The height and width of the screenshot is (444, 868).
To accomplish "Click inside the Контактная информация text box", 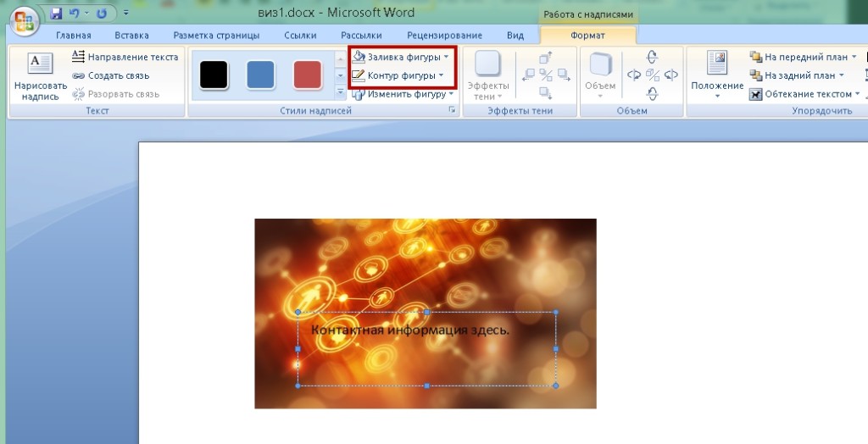I will (x=427, y=349).
